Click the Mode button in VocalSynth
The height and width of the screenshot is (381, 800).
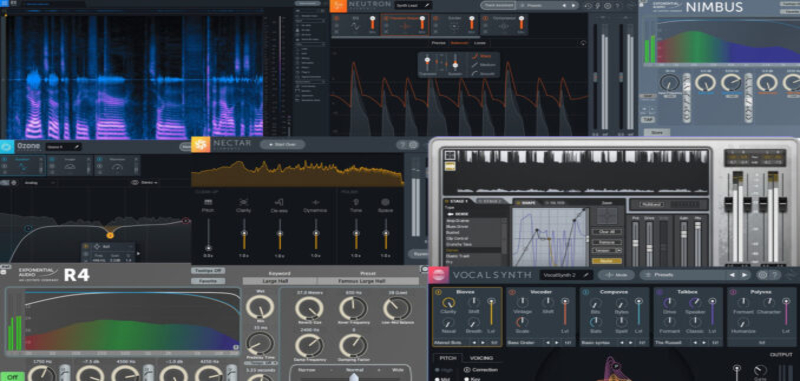pyautogui.click(x=616, y=275)
